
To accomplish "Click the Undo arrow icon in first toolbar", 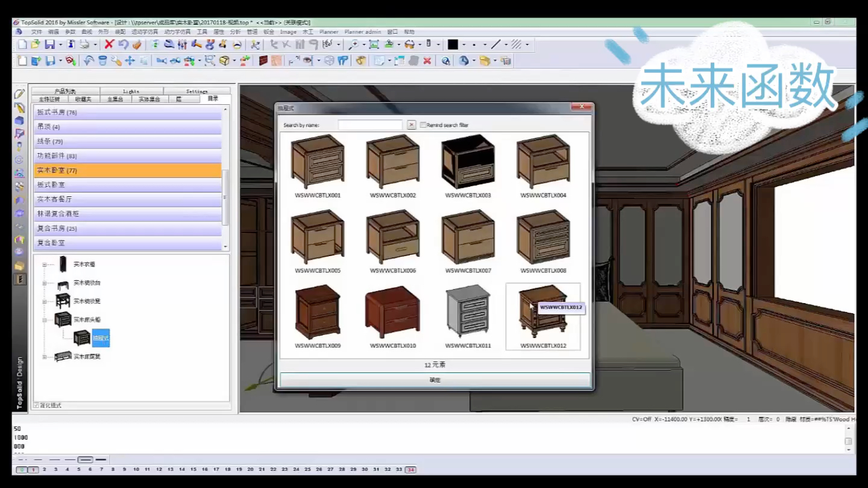I will pos(124,45).
